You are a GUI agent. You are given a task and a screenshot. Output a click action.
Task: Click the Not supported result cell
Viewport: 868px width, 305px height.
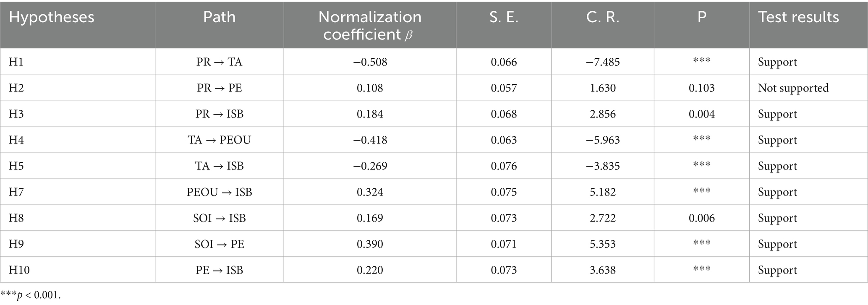click(793, 88)
